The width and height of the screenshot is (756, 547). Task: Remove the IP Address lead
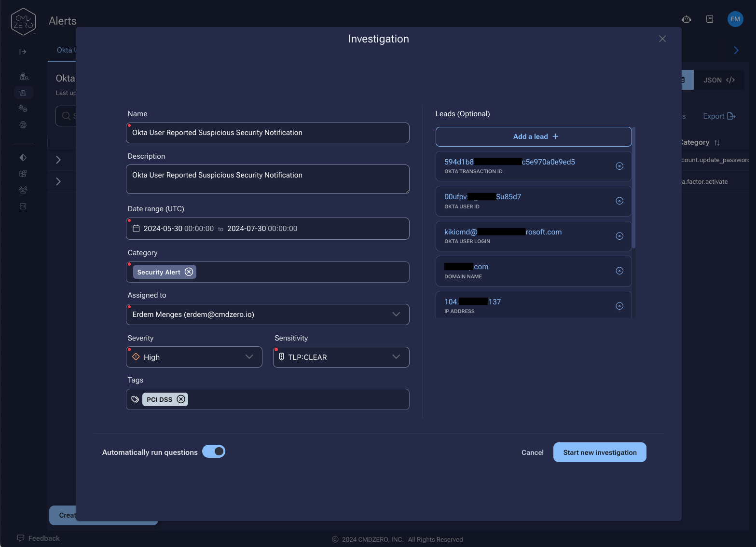[619, 306]
